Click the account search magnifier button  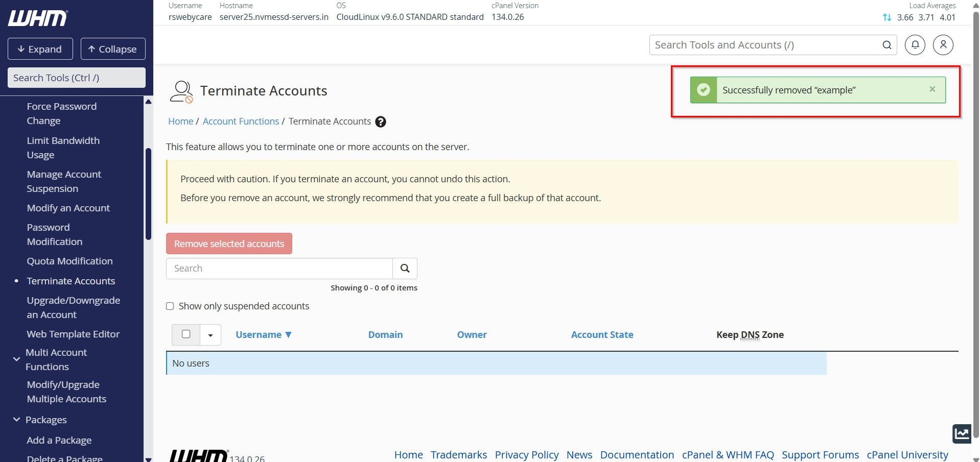coord(405,269)
